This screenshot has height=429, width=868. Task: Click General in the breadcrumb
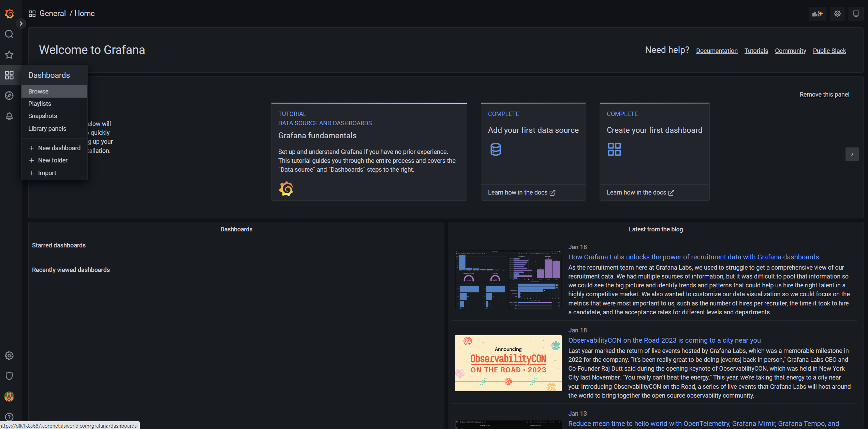53,13
